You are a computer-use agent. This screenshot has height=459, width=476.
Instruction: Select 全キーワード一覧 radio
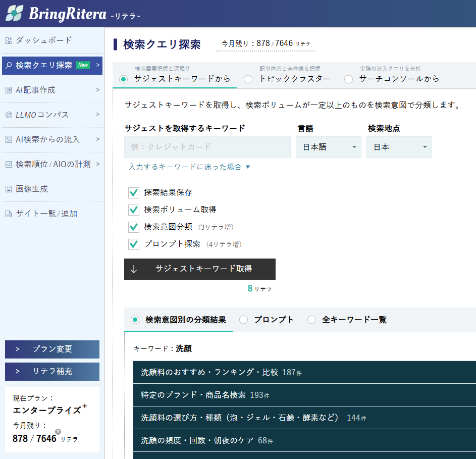pos(312,320)
